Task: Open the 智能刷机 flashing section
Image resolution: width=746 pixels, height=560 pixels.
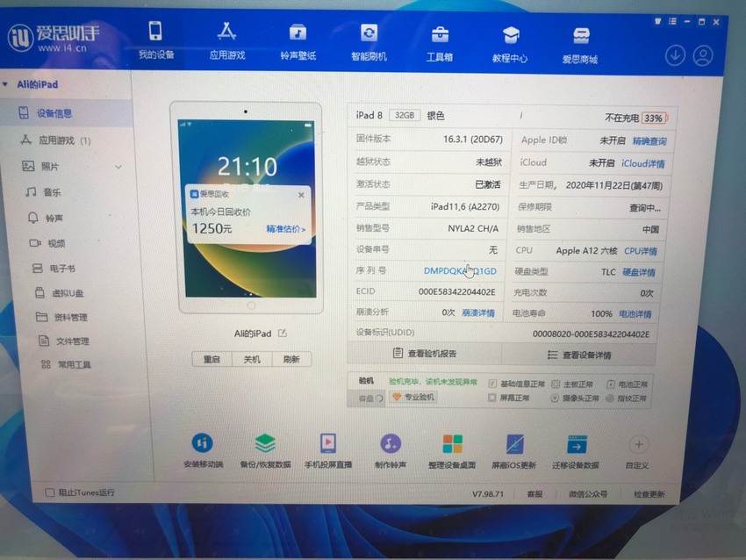Action: click(369, 43)
